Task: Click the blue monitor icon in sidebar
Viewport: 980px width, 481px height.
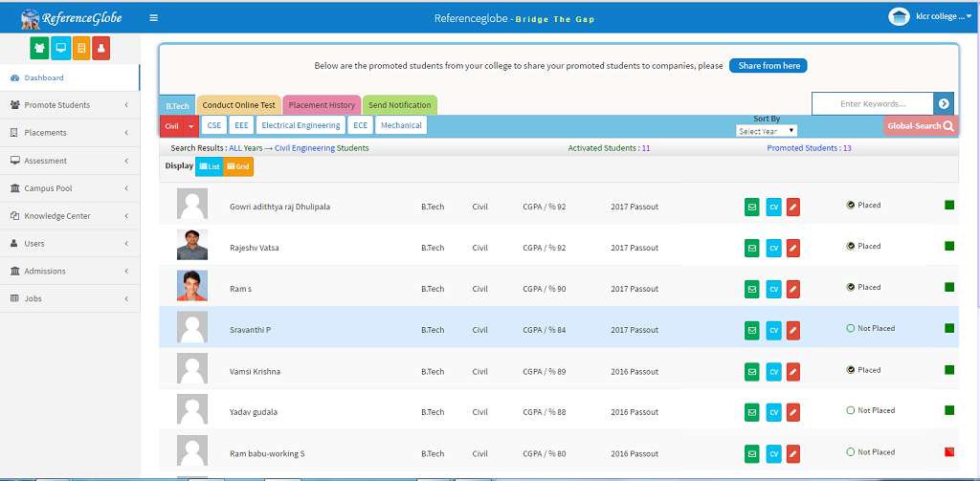Action: pos(60,47)
